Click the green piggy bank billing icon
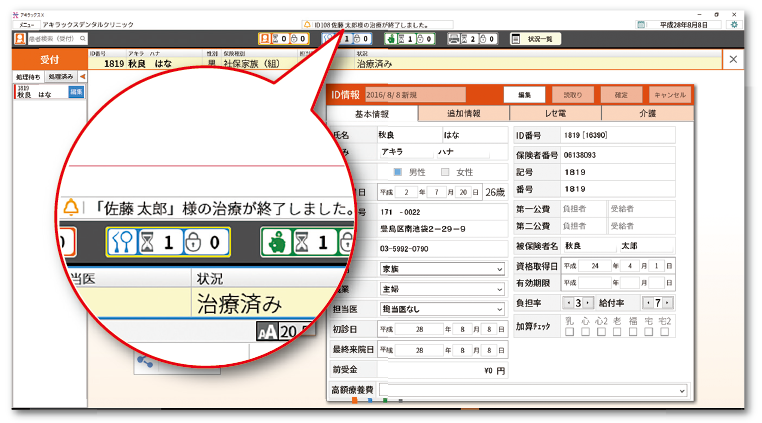The width and height of the screenshot is (762, 423). [x=390, y=39]
